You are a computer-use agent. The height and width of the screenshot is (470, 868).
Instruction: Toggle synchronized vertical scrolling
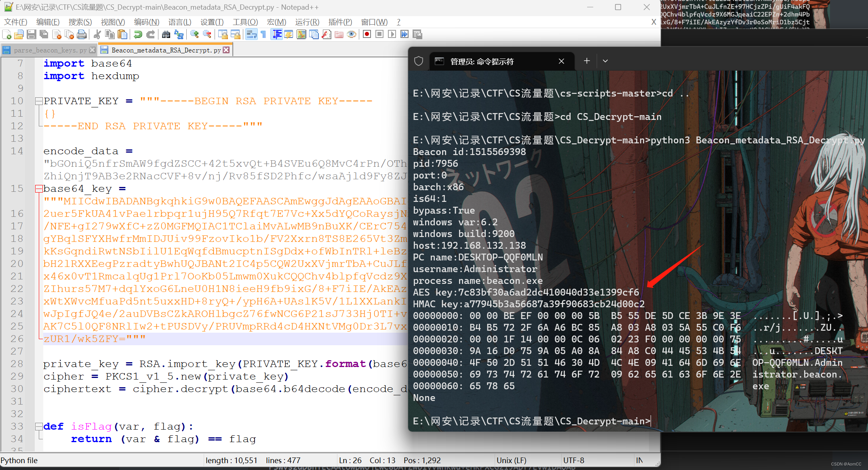tap(223, 35)
